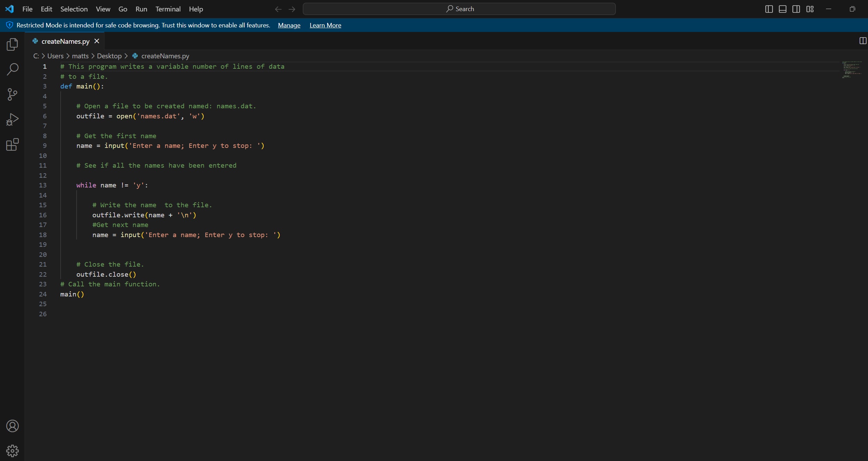Expand the Users breadcrumb segment
This screenshot has height=461, width=868.
point(56,56)
